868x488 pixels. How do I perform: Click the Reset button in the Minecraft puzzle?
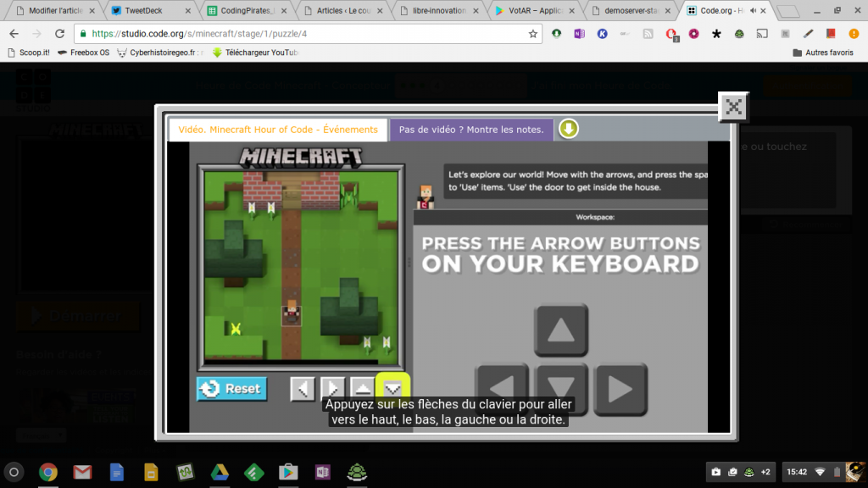(231, 389)
